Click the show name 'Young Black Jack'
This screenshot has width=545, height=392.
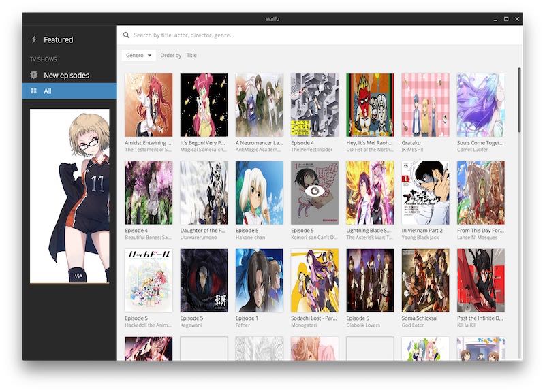tap(420, 238)
